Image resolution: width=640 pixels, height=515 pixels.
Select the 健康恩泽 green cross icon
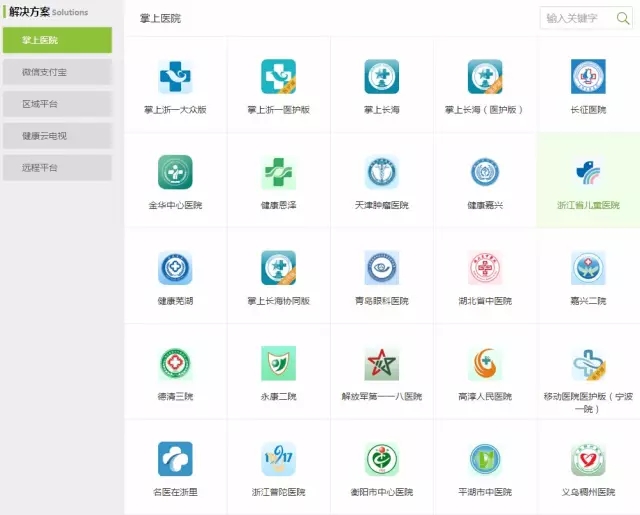pos(278,172)
